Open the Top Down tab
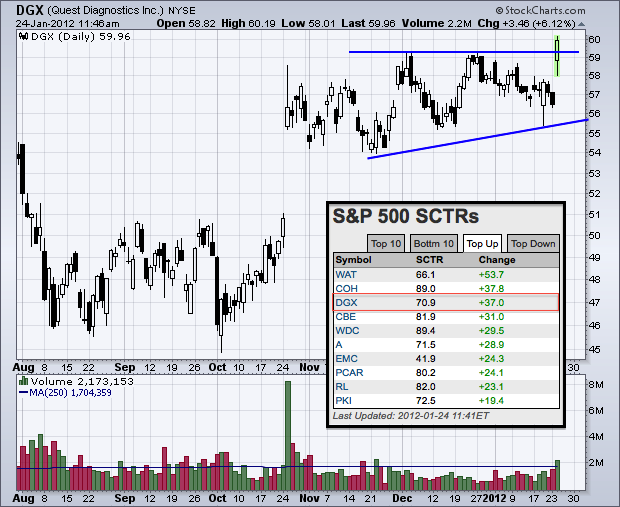 pyautogui.click(x=533, y=244)
